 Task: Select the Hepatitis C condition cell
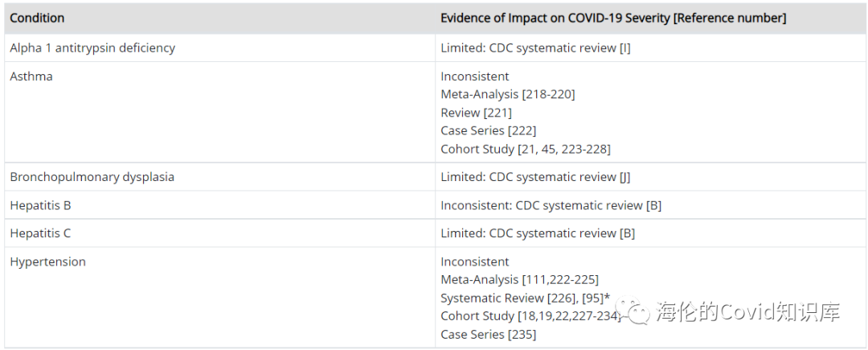(x=40, y=233)
